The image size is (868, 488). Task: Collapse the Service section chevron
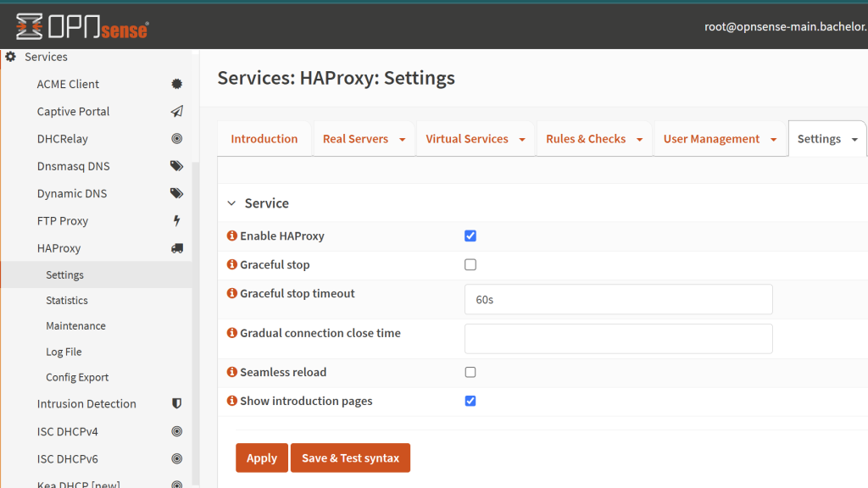[x=231, y=203]
